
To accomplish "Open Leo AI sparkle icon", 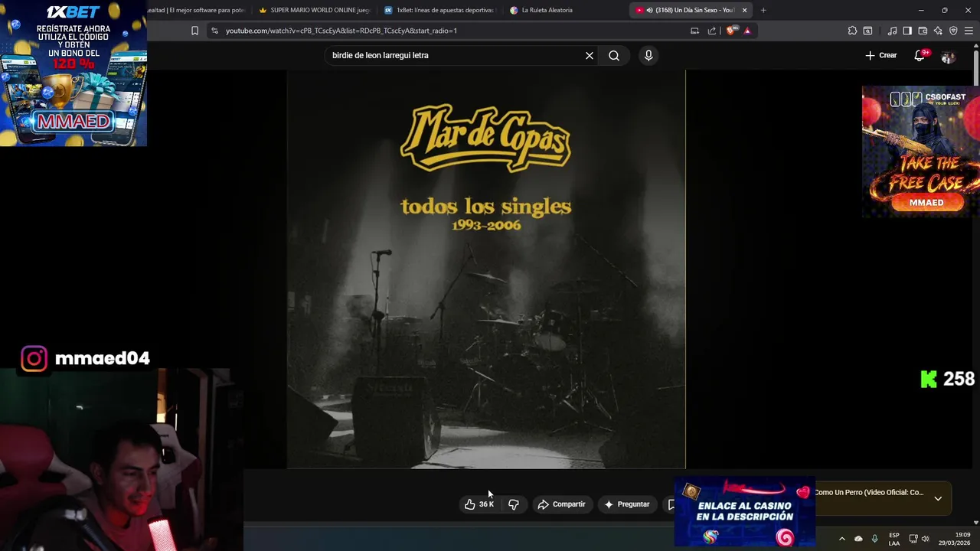I will (x=938, y=31).
